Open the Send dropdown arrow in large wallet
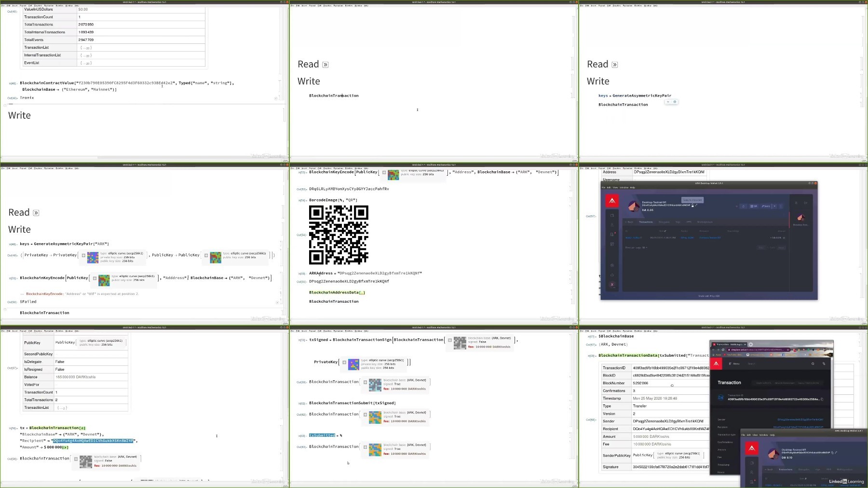 click(774, 206)
